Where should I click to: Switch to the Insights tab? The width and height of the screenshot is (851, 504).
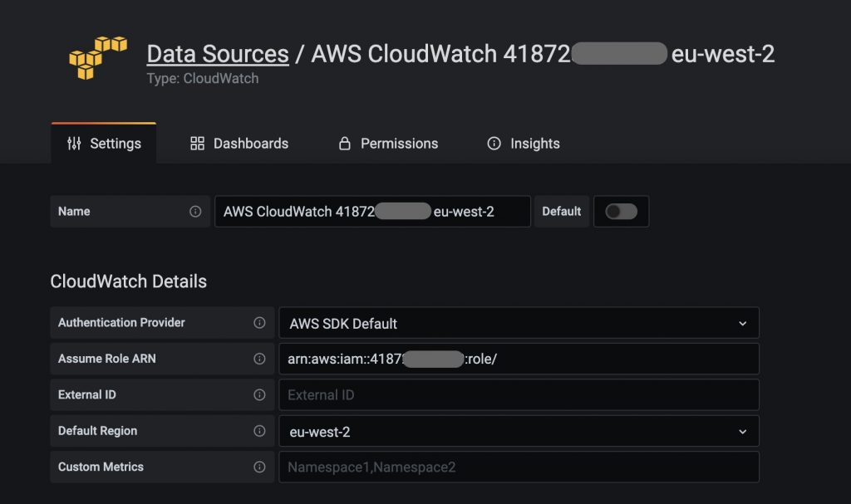524,143
